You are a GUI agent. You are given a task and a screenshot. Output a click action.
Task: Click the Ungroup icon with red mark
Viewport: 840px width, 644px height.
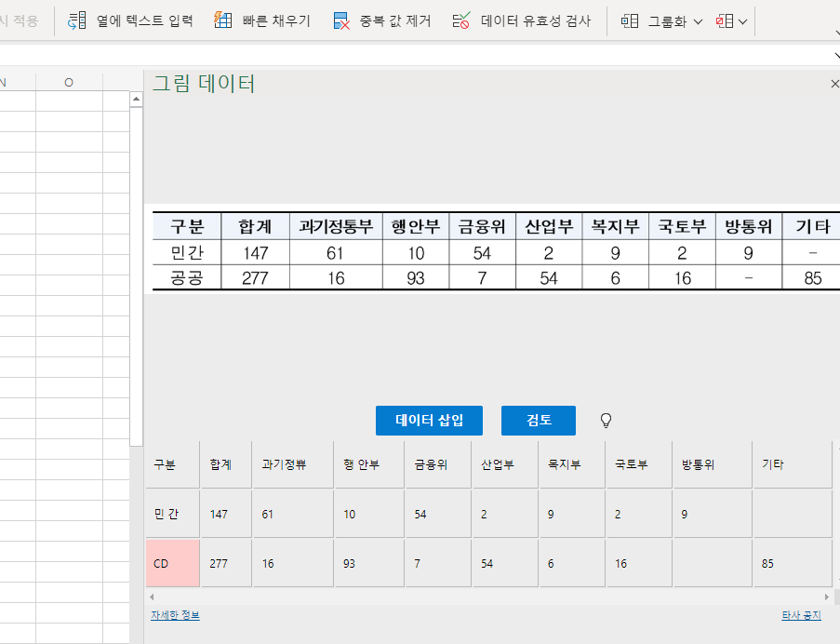tap(725, 21)
